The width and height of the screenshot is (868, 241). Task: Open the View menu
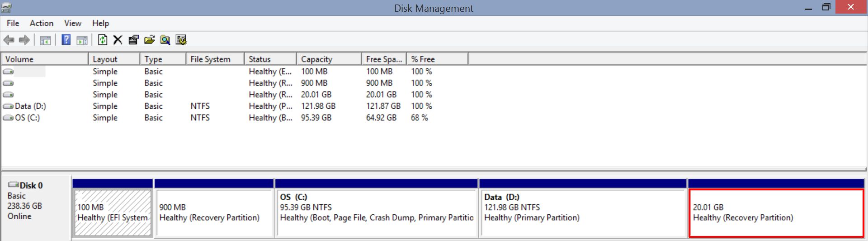[72, 23]
